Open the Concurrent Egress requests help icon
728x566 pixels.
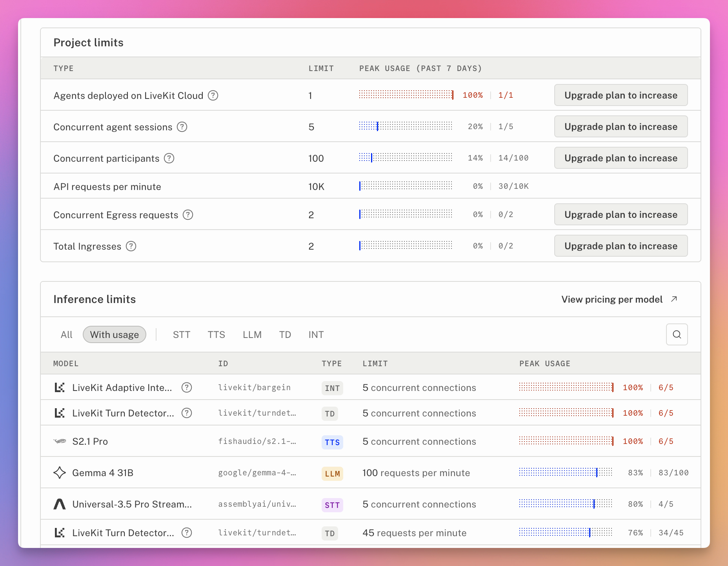[188, 215]
